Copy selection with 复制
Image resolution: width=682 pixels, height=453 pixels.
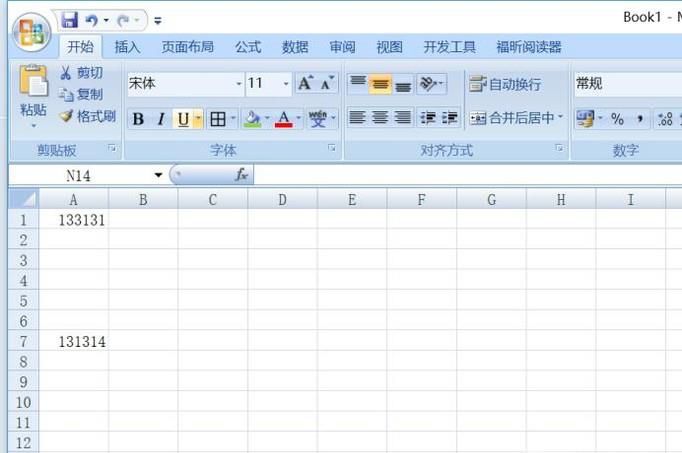click(x=82, y=94)
